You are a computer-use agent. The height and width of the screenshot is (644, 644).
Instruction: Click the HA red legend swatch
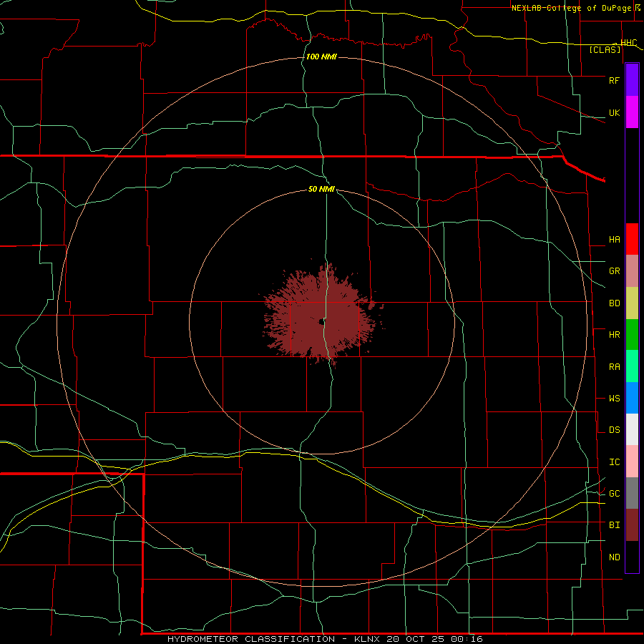pos(632,239)
